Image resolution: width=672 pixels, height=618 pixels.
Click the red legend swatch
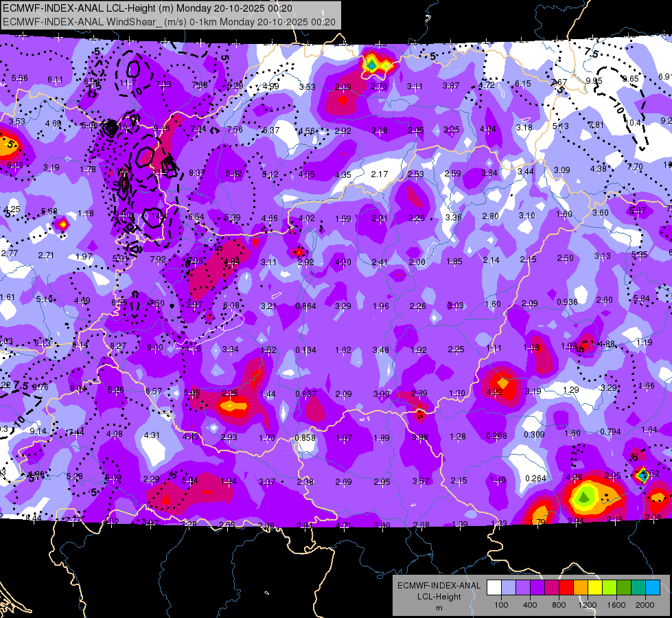(x=566, y=588)
